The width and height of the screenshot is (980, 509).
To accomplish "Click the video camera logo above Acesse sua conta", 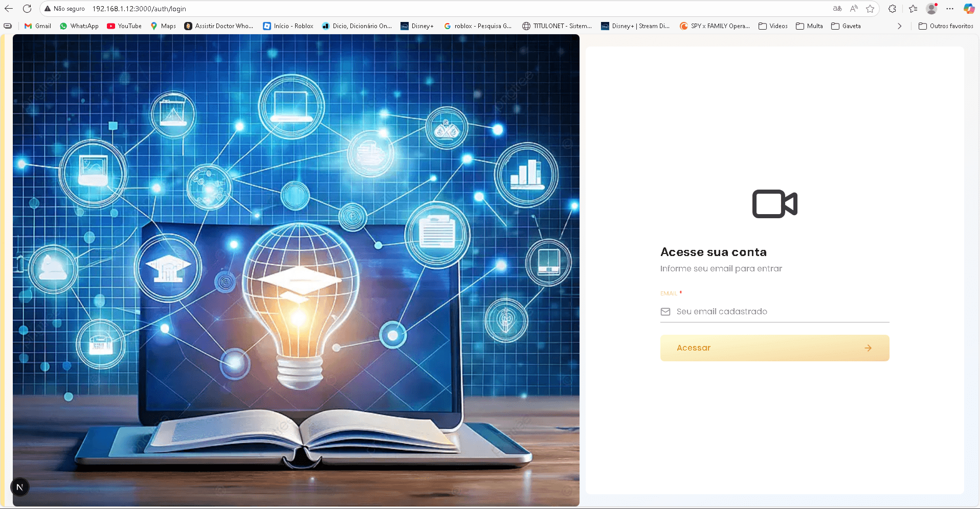I will (x=774, y=203).
